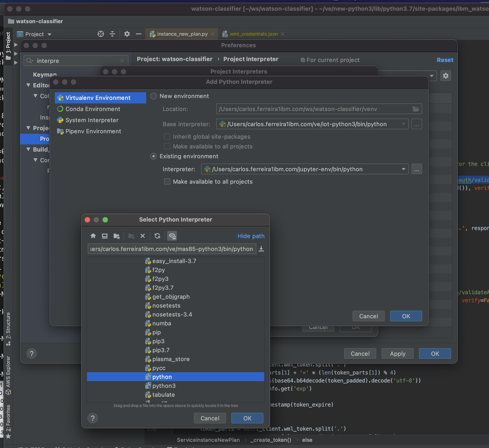Click the Reset link in Preferences
489x448 pixels.
click(x=445, y=60)
